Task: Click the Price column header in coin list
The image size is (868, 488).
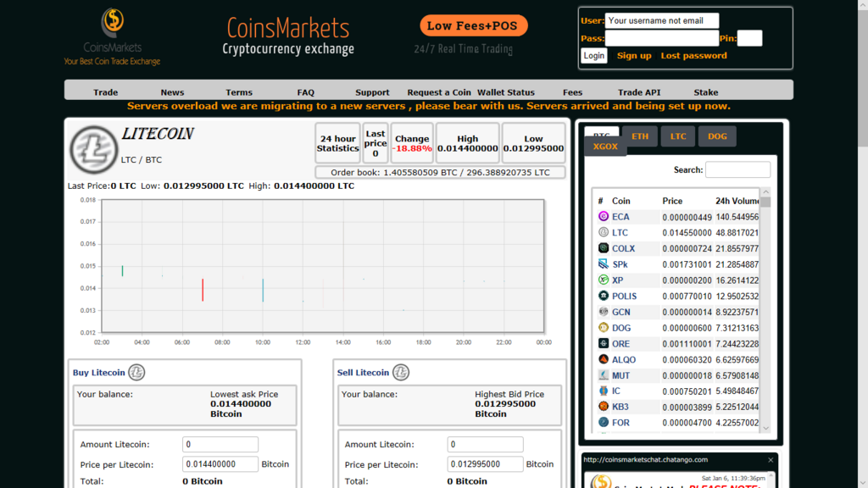Action: [672, 201]
